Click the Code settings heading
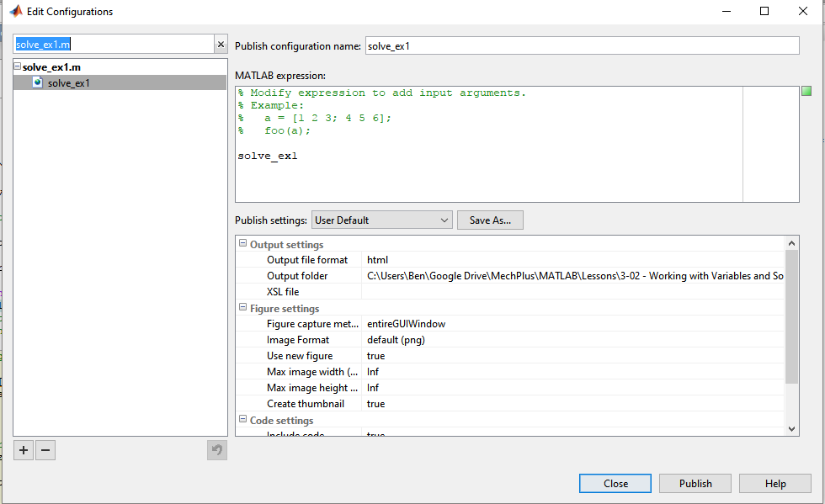The image size is (825, 504). 281,421
